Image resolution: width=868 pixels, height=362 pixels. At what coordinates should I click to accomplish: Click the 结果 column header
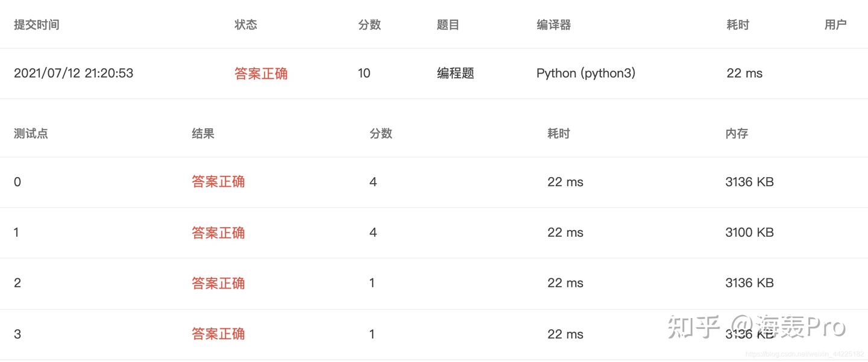click(203, 134)
